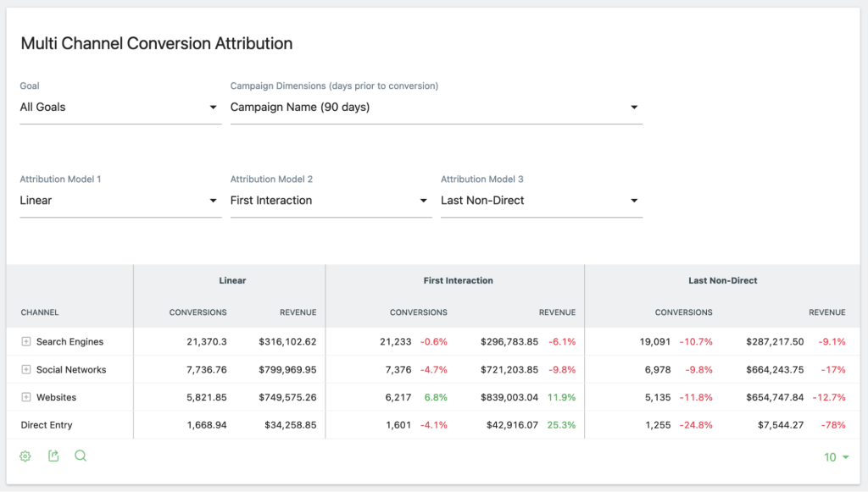Expand the Websites channel row
The width and height of the screenshot is (868, 492).
[26, 397]
